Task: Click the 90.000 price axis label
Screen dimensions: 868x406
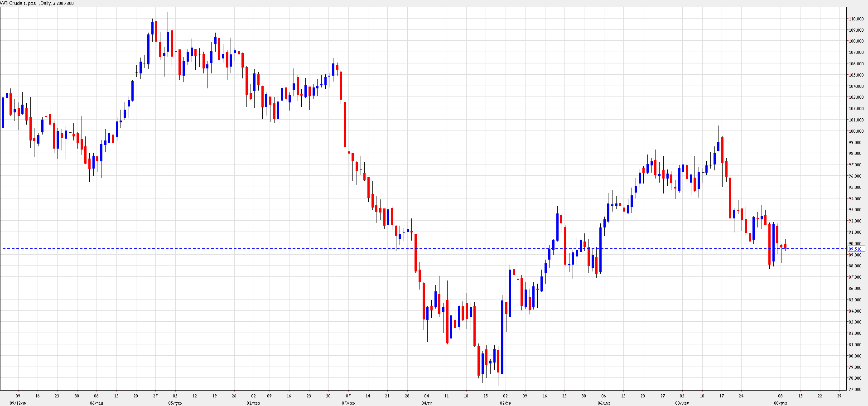Action: coord(856,244)
